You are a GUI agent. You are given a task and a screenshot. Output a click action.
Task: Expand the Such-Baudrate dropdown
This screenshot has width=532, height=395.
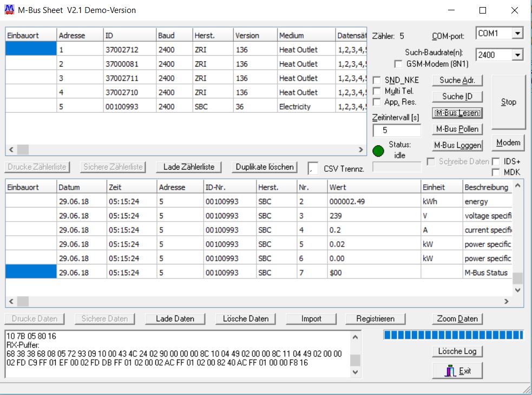coord(517,55)
